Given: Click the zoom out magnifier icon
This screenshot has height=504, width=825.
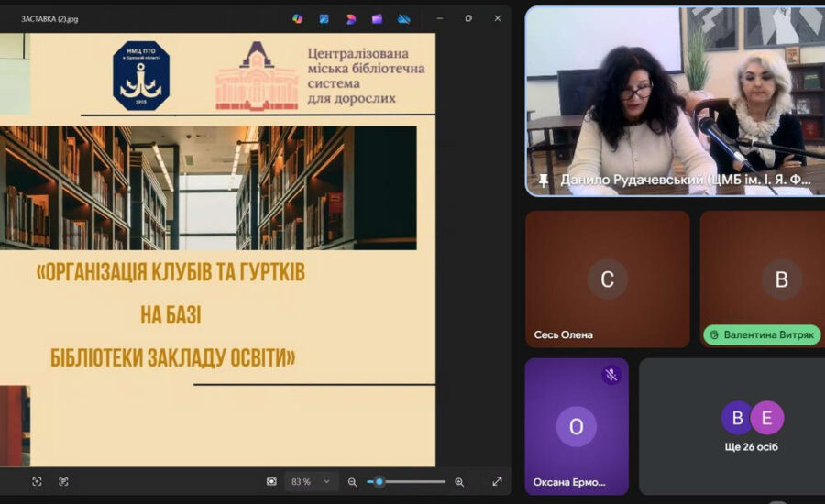Looking at the screenshot, I should coord(352,482).
